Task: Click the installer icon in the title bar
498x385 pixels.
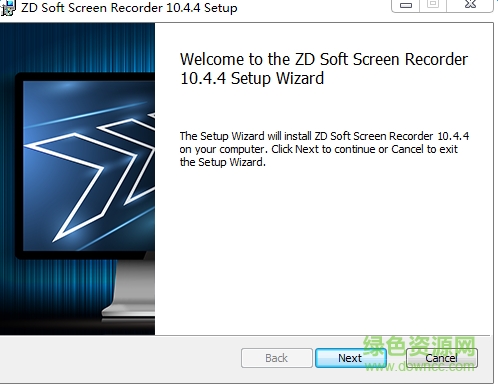Action: 8,7
